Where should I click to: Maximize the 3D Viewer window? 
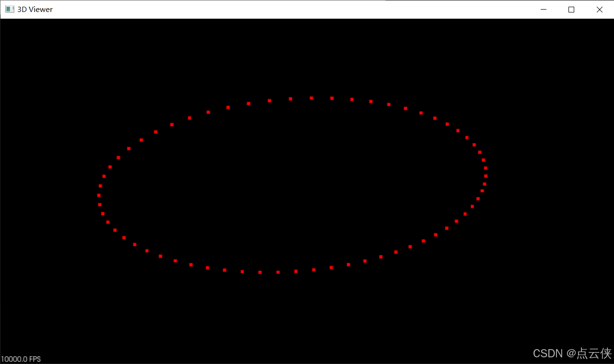[571, 9]
